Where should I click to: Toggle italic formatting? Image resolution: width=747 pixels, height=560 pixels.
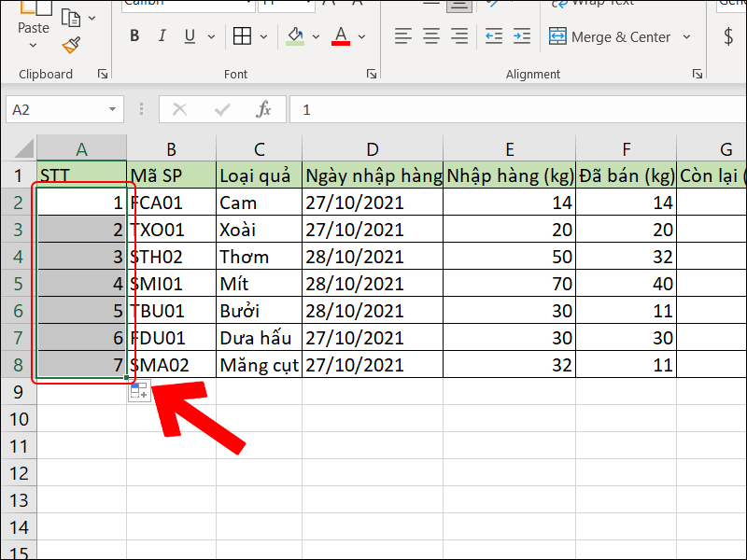[x=161, y=36]
